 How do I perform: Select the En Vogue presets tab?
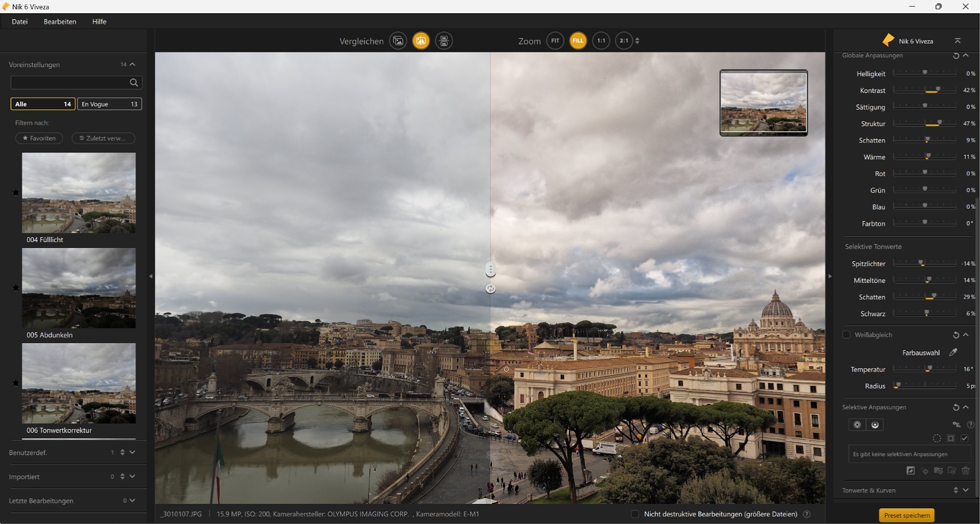[109, 104]
